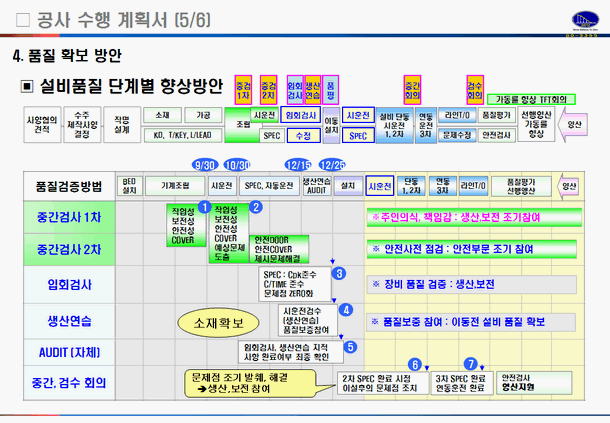The width and height of the screenshot is (610, 423).
Task: Select the blue circle numbered 3
Action: coord(340,273)
